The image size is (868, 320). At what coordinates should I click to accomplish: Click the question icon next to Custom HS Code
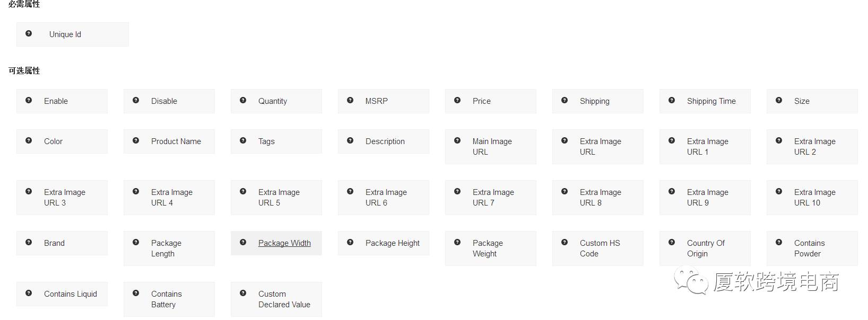click(565, 242)
